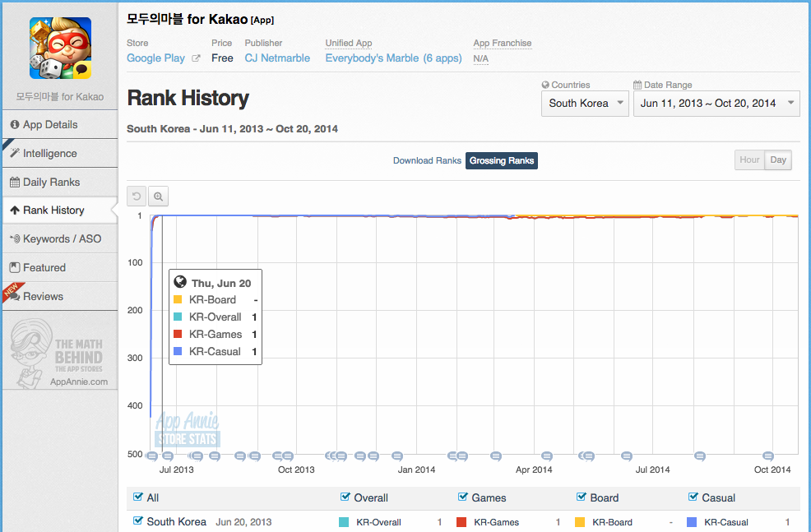Click the zoom magnifier icon
This screenshot has height=532, width=811.
(158, 197)
